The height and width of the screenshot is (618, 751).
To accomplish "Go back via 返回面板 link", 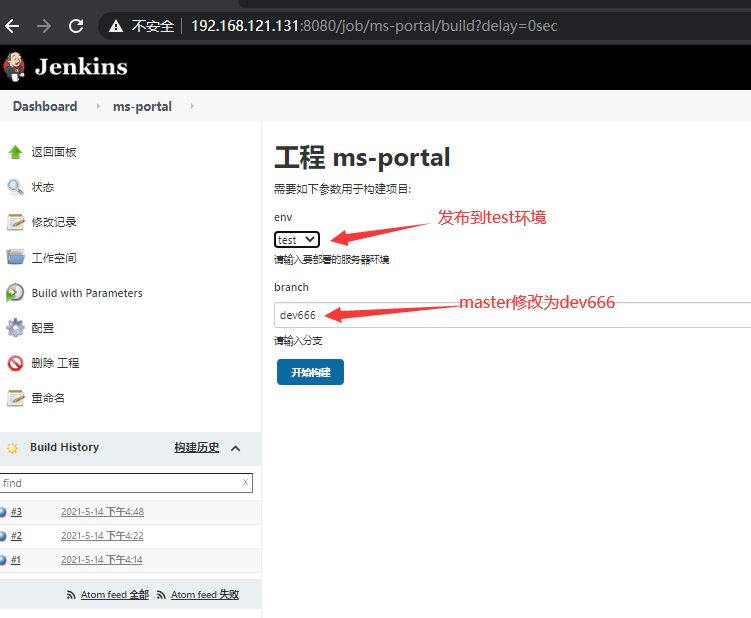I will pyautogui.click(x=54, y=152).
